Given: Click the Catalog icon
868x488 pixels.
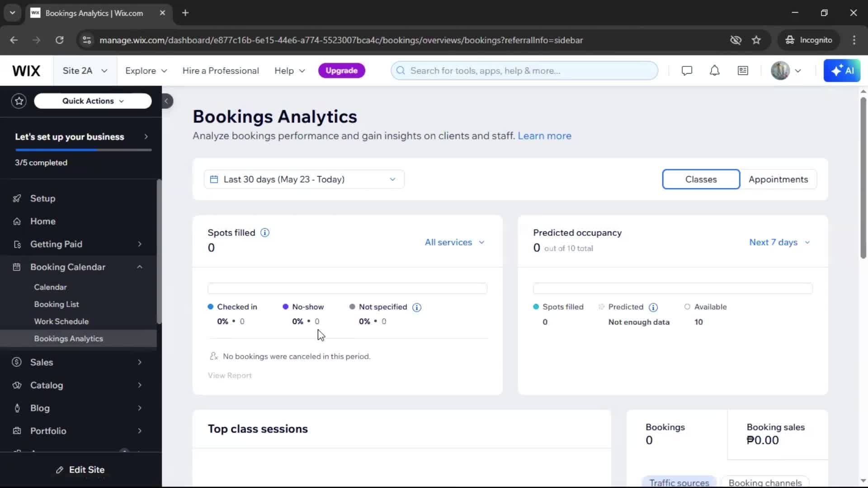Looking at the screenshot, I should tap(17, 385).
